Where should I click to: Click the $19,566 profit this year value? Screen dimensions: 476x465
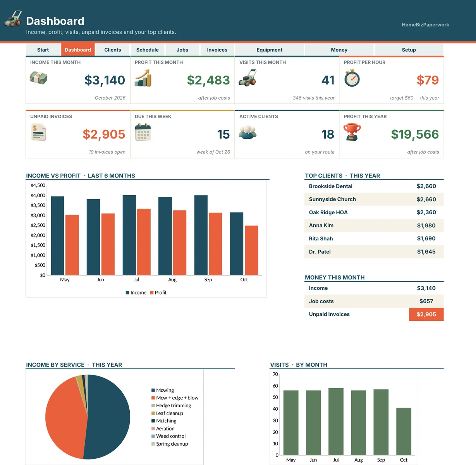[415, 134]
